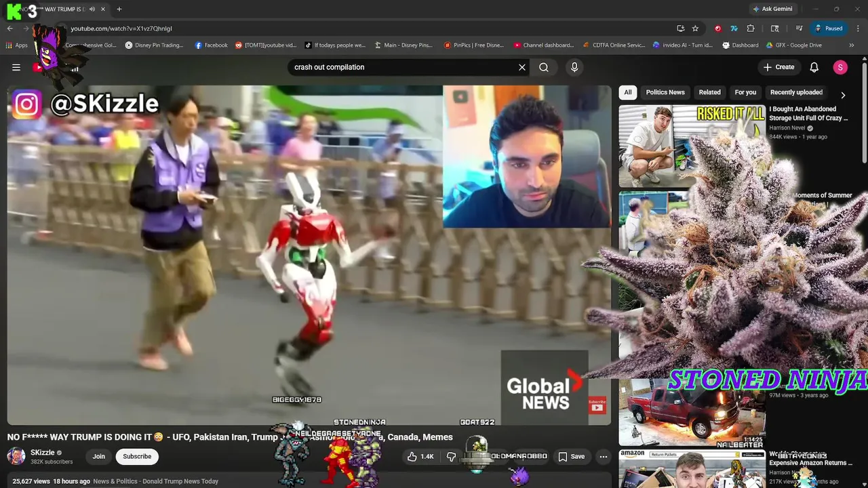Open the CDTFA Online Services bookmark
This screenshot has height=488, width=868.
[x=614, y=45]
